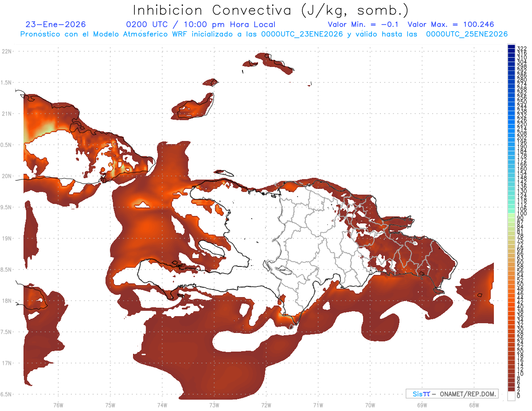Click the latitude label '18N'
The height and width of the screenshot is (411, 532).
click(7, 301)
